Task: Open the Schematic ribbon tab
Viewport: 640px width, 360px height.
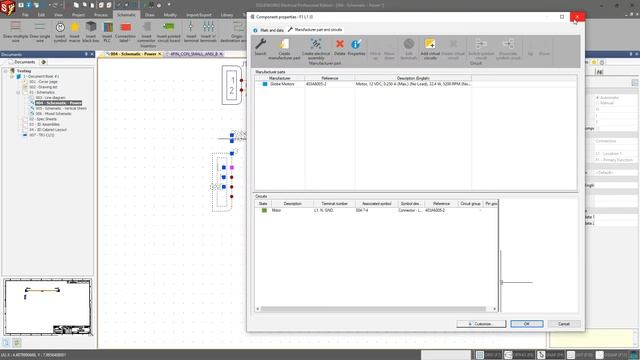Action: click(x=126, y=15)
